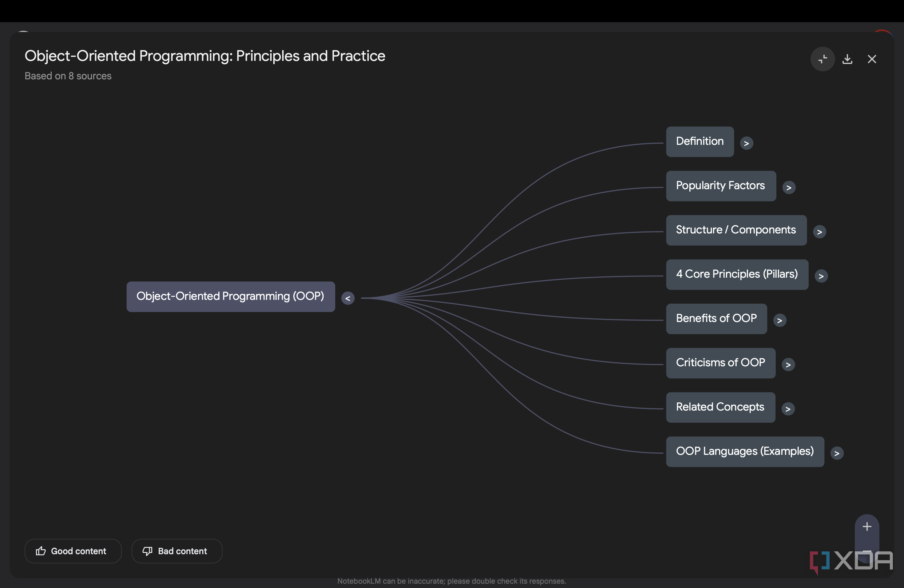The height and width of the screenshot is (588, 904).
Task: Download the mind map image
Action: (847, 59)
